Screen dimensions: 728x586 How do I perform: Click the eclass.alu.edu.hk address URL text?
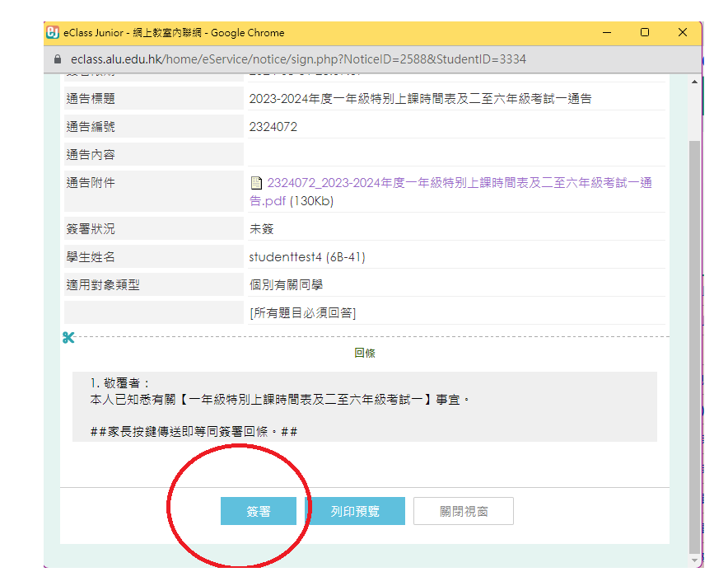[x=298, y=59]
